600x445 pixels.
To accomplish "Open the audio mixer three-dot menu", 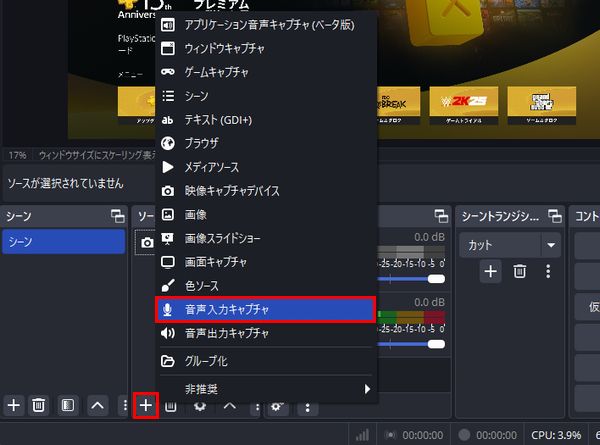I will (307, 408).
